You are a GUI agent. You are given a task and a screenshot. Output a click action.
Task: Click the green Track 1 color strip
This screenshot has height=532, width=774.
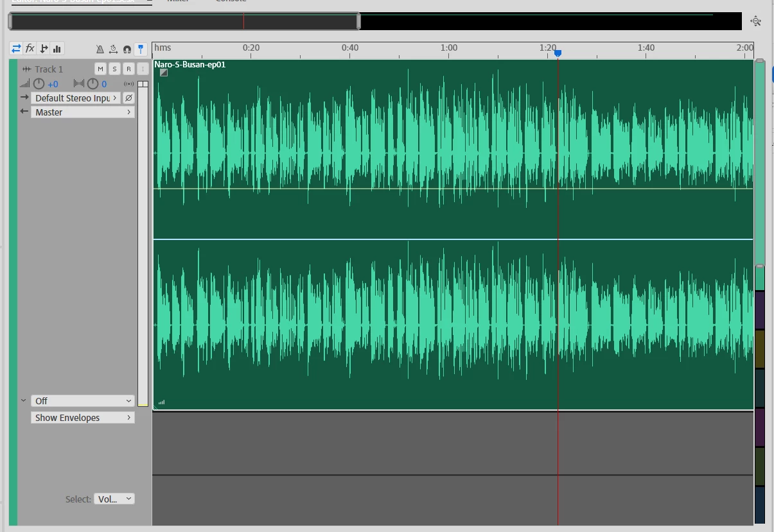13,292
